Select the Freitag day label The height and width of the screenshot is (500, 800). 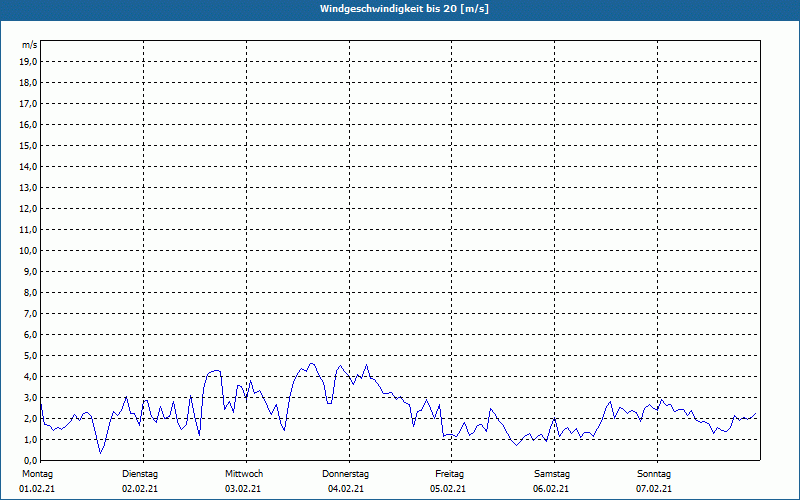click(x=449, y=473)
